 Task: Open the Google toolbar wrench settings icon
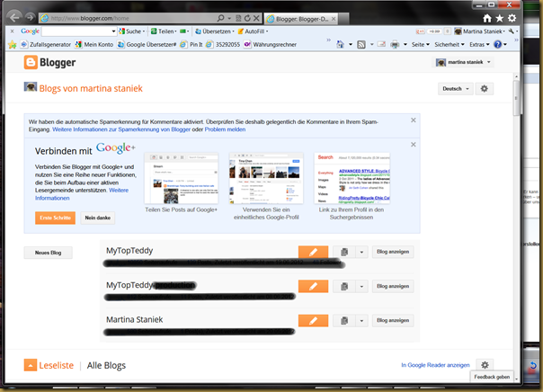[x=512, y=31]
